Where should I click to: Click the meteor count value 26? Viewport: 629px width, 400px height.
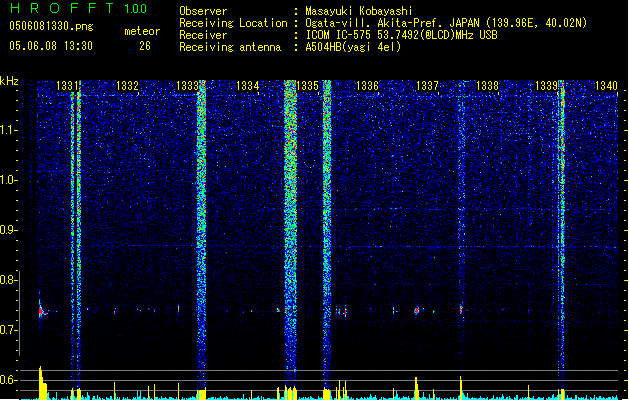tap(145, 46)
